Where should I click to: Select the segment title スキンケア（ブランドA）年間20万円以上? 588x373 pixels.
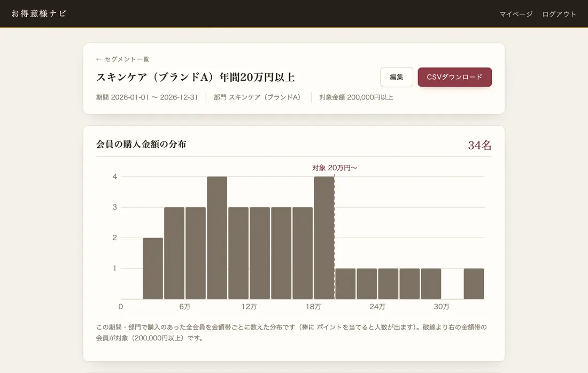(x=195, y=77)
